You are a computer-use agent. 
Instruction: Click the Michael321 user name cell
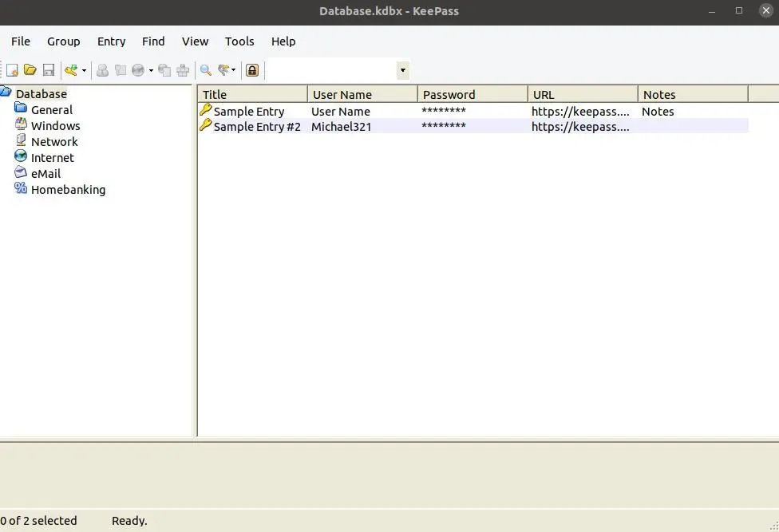tap(342, 127)
